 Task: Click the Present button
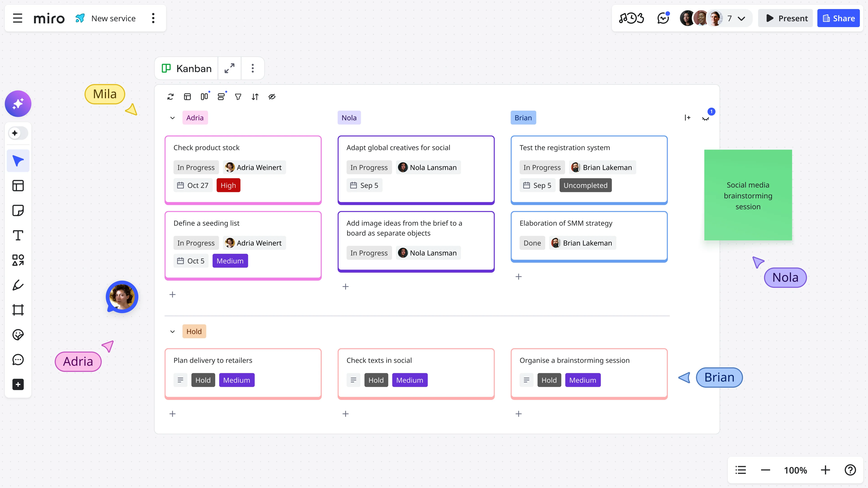785,18
